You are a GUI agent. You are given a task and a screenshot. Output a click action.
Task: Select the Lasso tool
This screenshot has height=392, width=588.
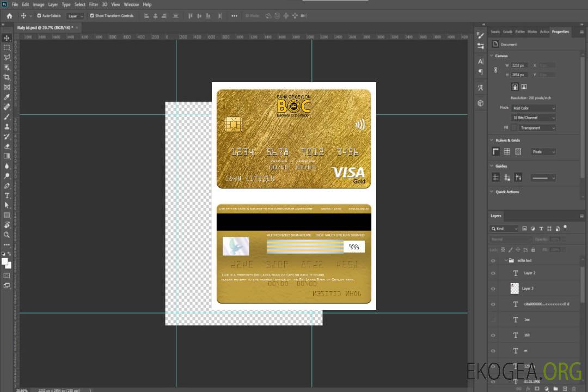(x=7, y=57)
